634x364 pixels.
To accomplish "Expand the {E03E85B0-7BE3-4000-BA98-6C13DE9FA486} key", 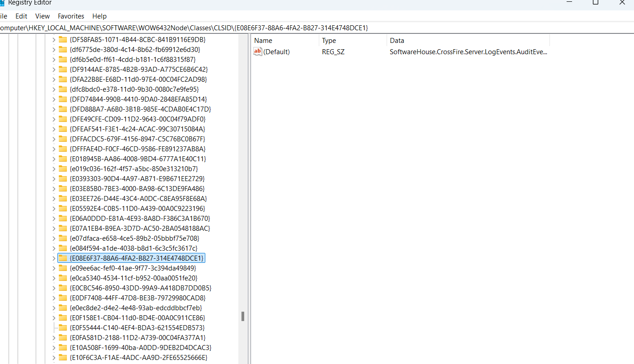I will 54,189.
